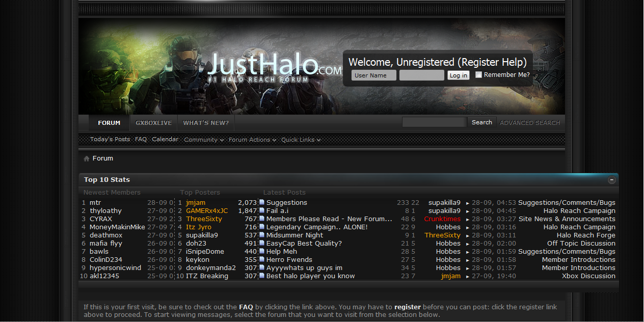This screenshot has width=644, height=322.
Task: Click post icon beside Members Please Read thread
Action: point(262,219)
